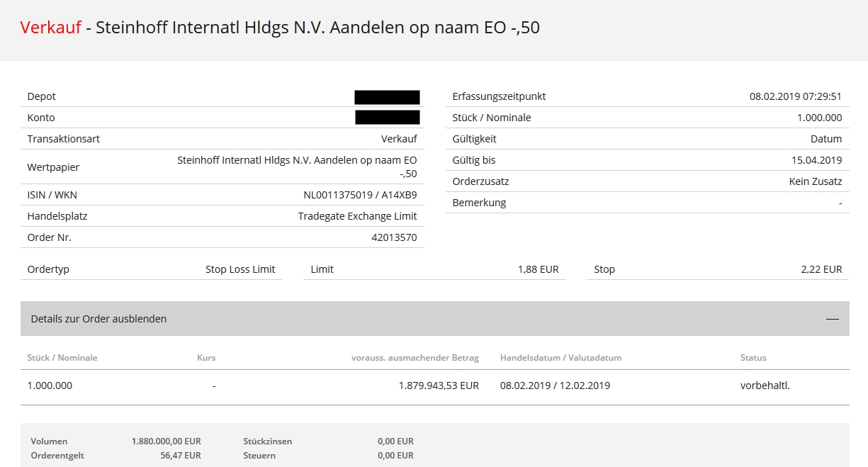This screenshot has width=868, height=467.
Task: Click the ISIN / WKN label
Action: point(52,195)
